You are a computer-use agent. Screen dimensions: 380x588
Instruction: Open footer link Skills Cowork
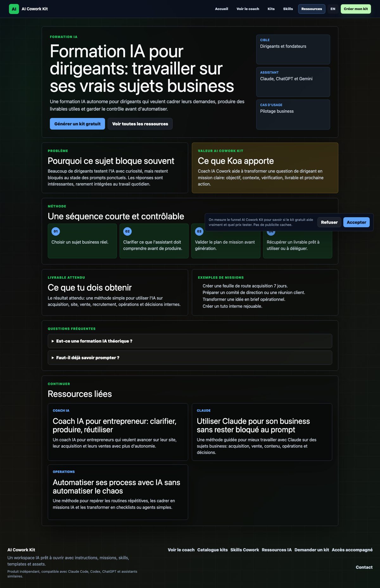coord(244,550)
